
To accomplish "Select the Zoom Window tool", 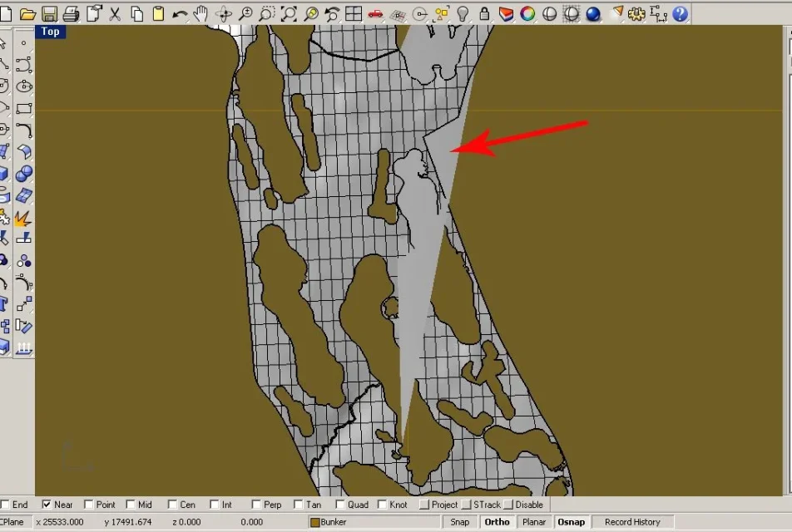I will (267, 13).
